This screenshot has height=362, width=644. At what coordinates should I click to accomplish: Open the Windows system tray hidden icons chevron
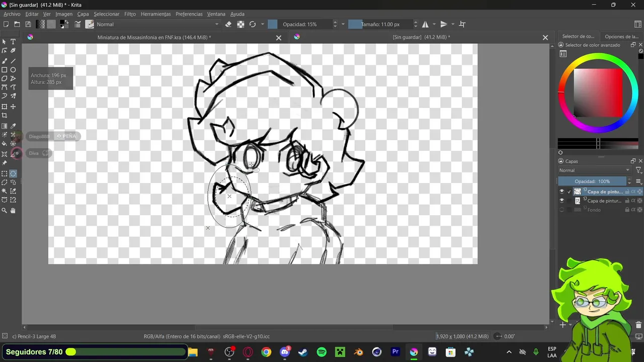[x=509, y=352]
